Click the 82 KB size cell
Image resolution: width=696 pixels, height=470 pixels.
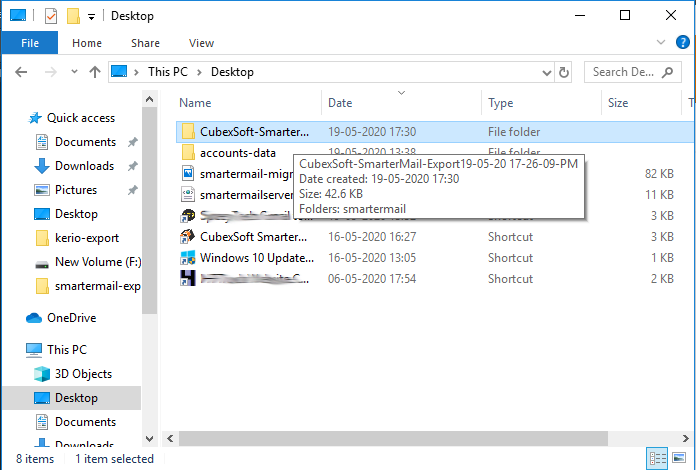point(659,174)
